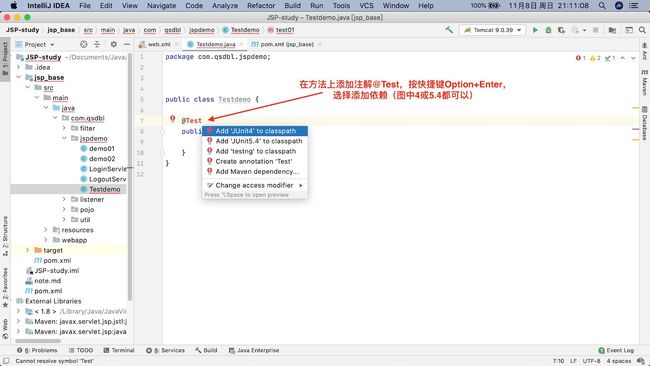Open macOS Spotlight search in menu bar
Image resolution: width=650 pixels, height=366 pixels.
602,5
